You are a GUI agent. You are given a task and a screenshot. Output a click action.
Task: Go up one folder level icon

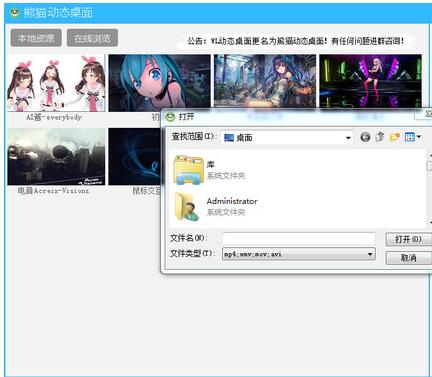(x=380, y=137)
